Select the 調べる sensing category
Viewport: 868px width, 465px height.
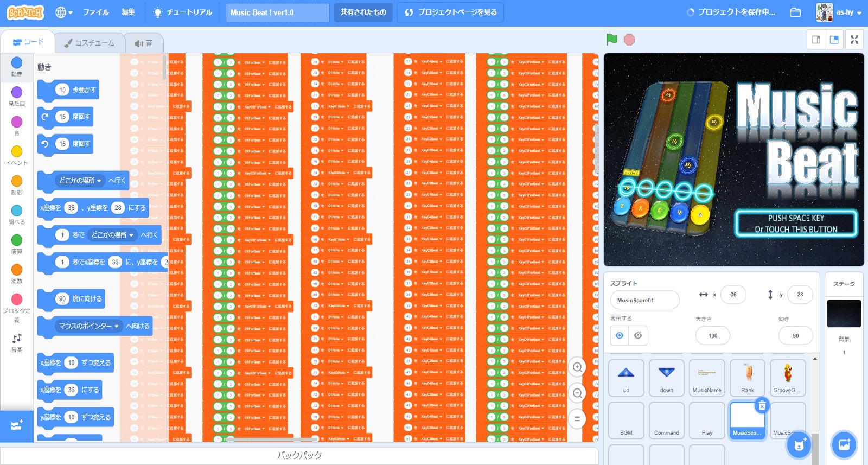[17, 215]
